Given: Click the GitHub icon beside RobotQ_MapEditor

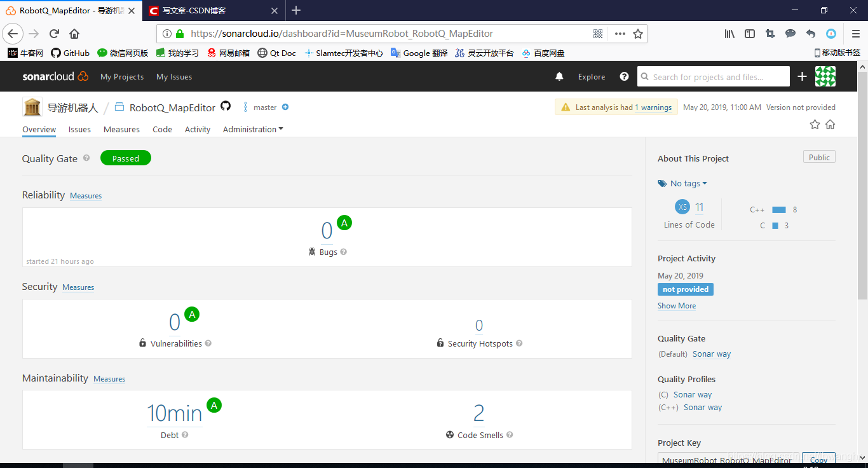Looking at the screenshot, I should point(226,106).
